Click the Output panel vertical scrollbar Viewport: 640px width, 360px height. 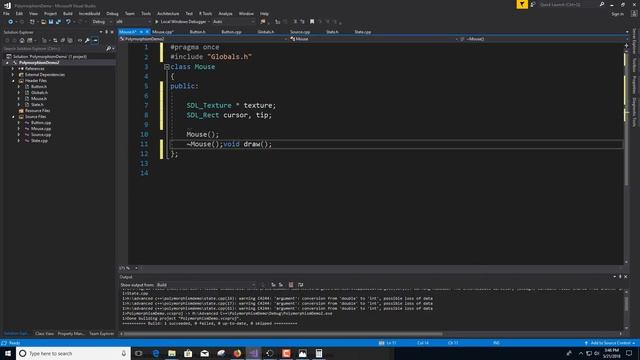tap(626, 303)
